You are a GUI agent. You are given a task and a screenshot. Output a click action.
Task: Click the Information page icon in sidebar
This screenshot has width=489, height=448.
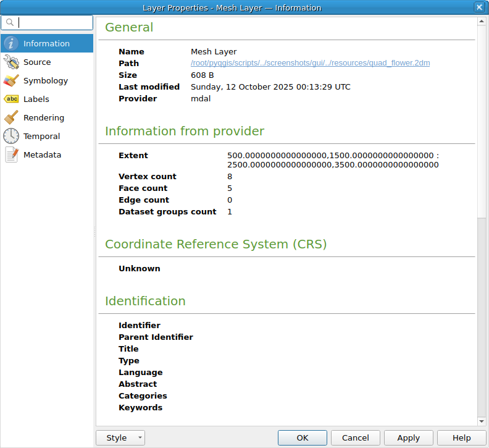[11, 43]
